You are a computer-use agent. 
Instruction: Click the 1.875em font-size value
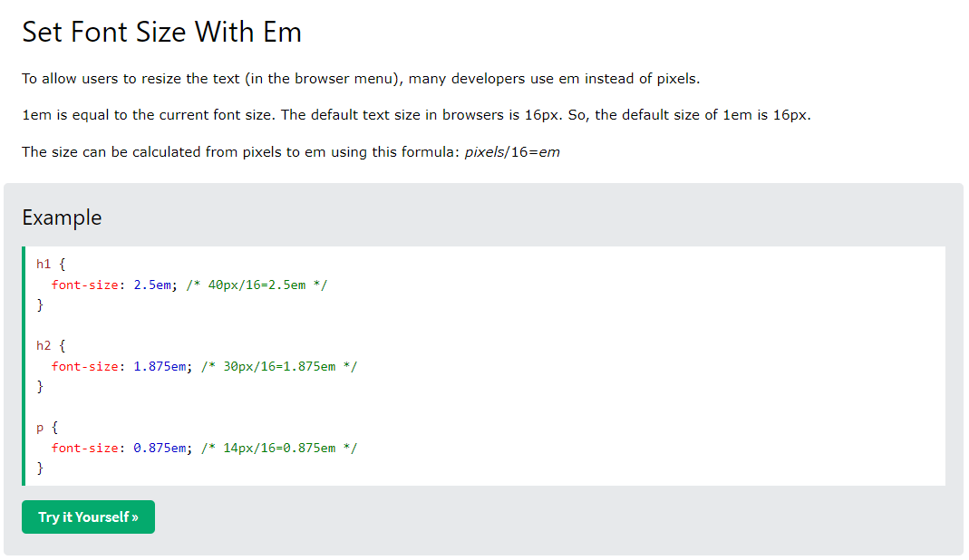click(x=160, y=366)
